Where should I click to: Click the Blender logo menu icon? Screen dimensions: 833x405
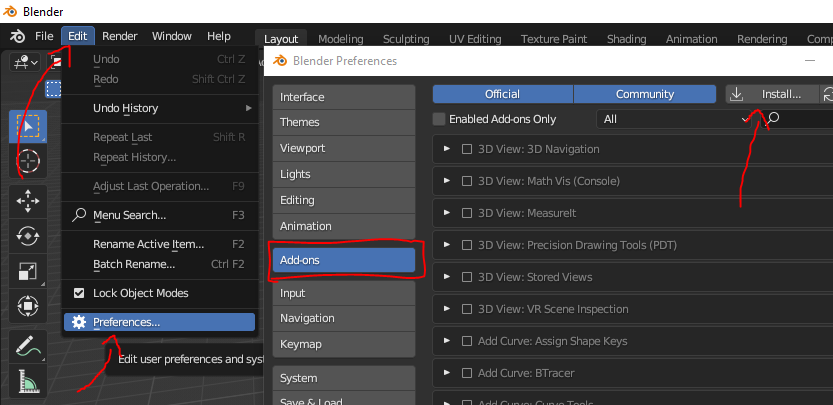pos(18,36)
